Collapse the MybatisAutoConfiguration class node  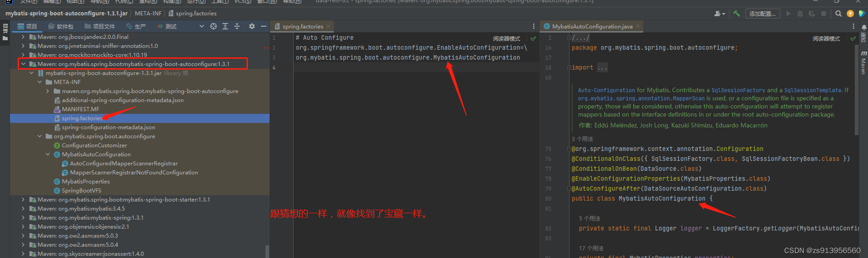(x=47, y=154)
